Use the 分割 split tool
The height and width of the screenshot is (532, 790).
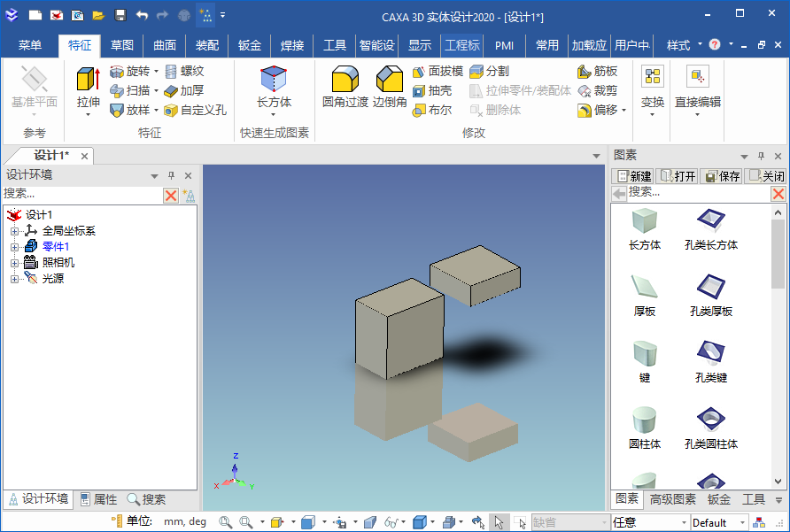[489, 72]
